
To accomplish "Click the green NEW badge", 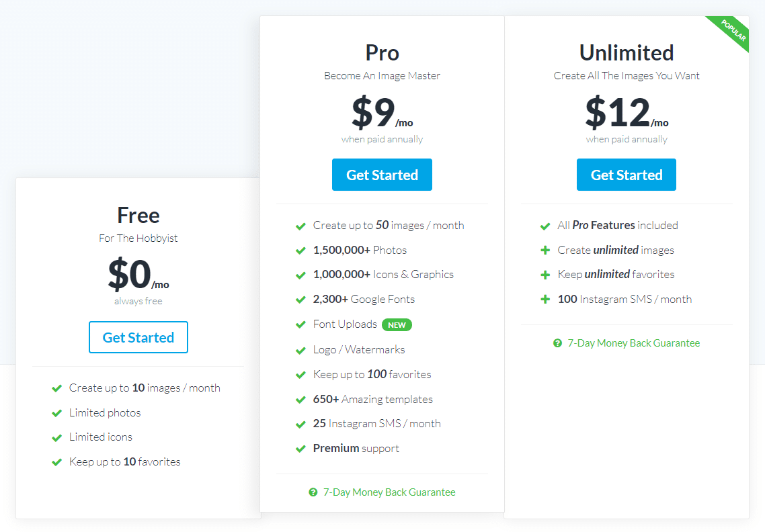I will tap(397, 324).
